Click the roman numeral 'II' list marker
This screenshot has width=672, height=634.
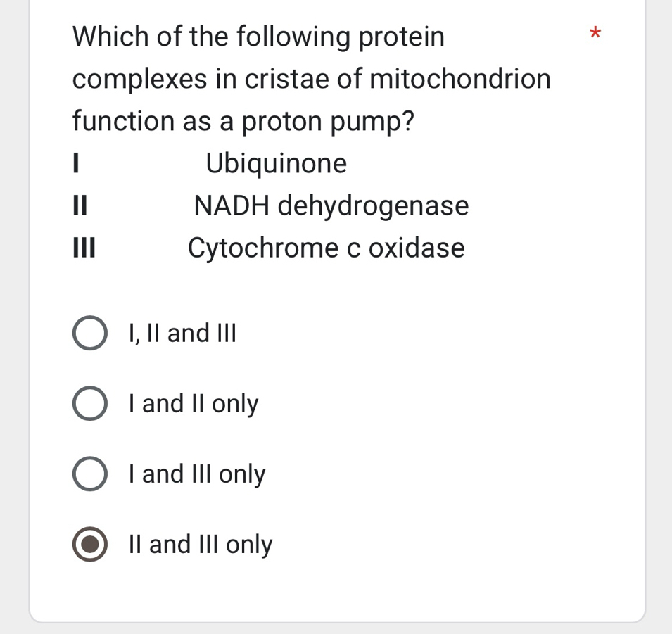[79, 205]
